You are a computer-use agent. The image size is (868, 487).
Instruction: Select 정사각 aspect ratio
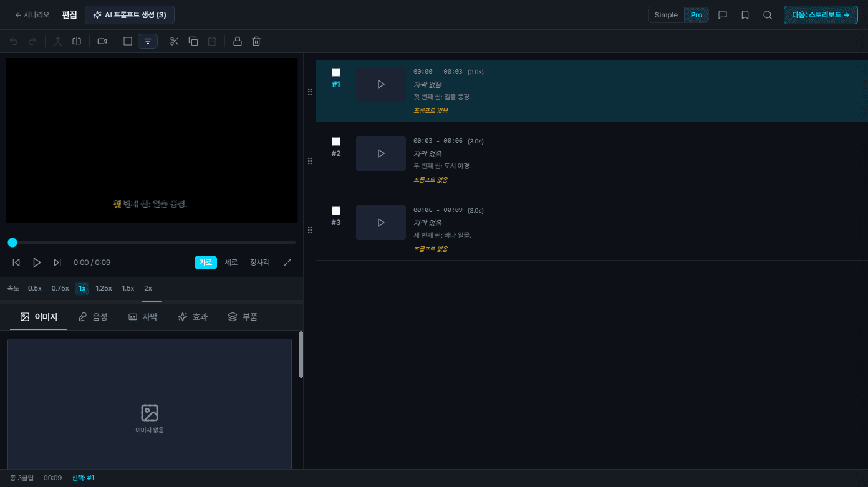click(259, 263)
